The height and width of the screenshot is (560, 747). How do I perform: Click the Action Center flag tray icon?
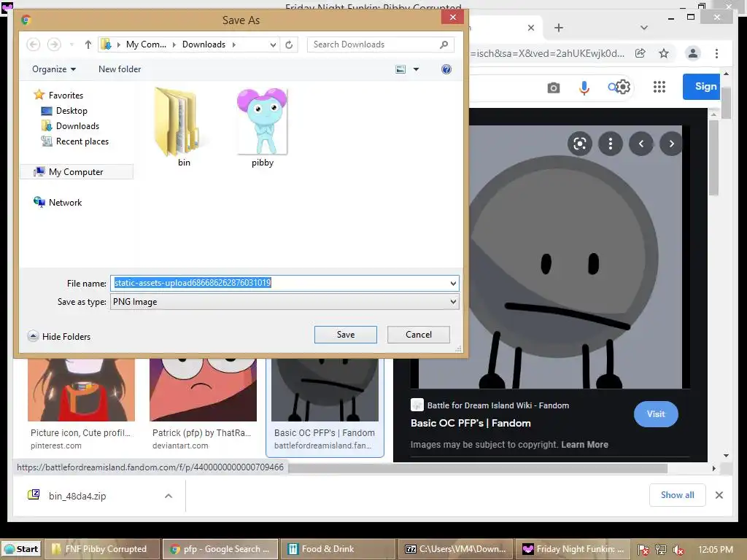click(x=643, y=550)
